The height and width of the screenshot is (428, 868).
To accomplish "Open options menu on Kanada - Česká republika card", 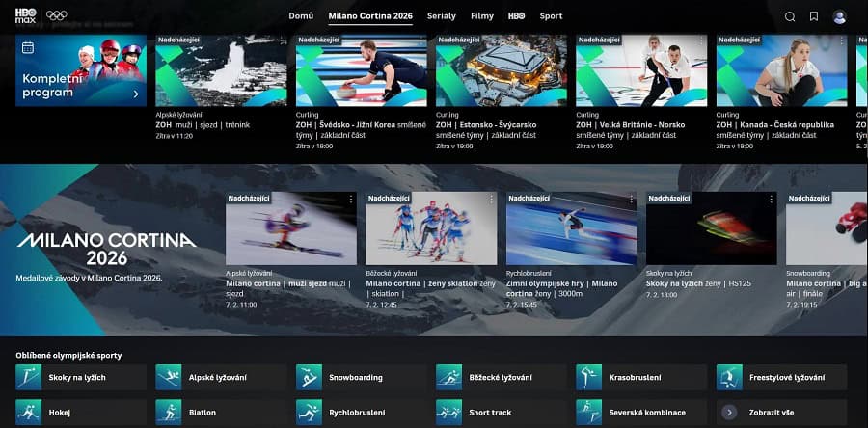I will 841,40.
